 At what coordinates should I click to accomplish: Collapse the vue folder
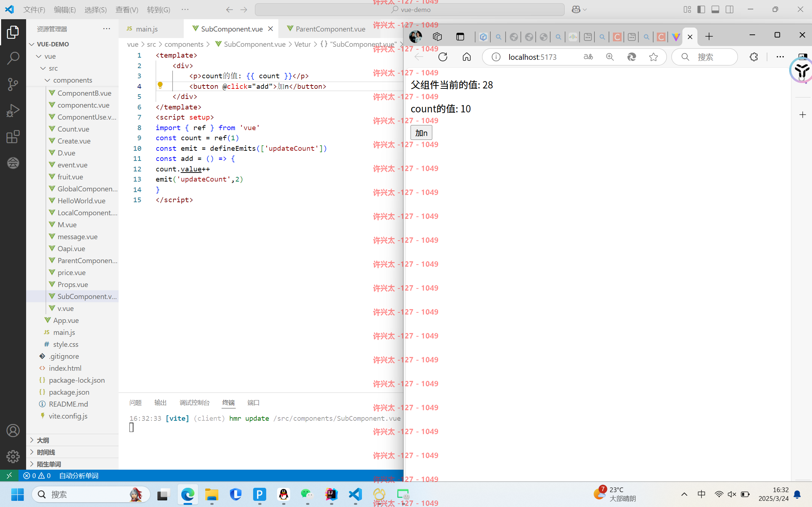click(x=39, y=56)
